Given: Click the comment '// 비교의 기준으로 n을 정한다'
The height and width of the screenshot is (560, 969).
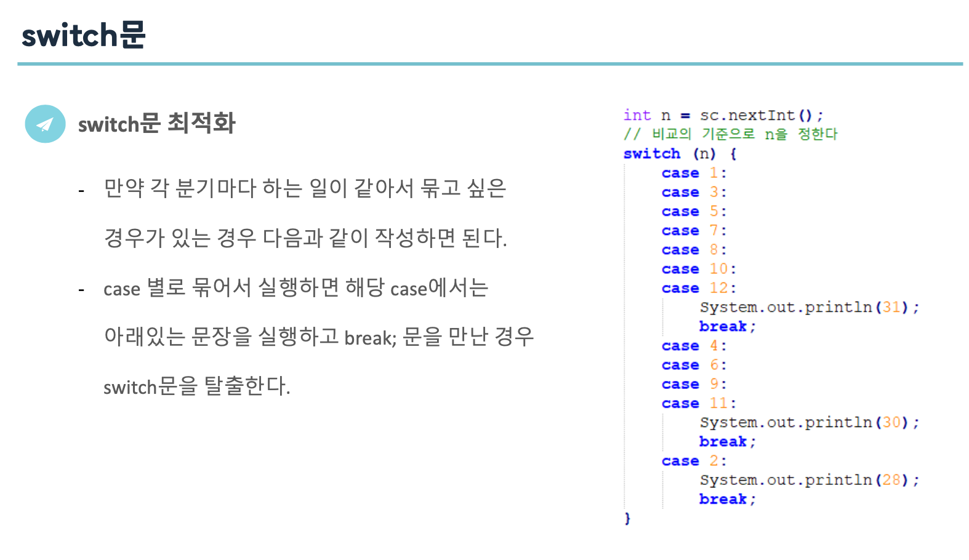Looking at the screenshot, I should coord(731,134).
